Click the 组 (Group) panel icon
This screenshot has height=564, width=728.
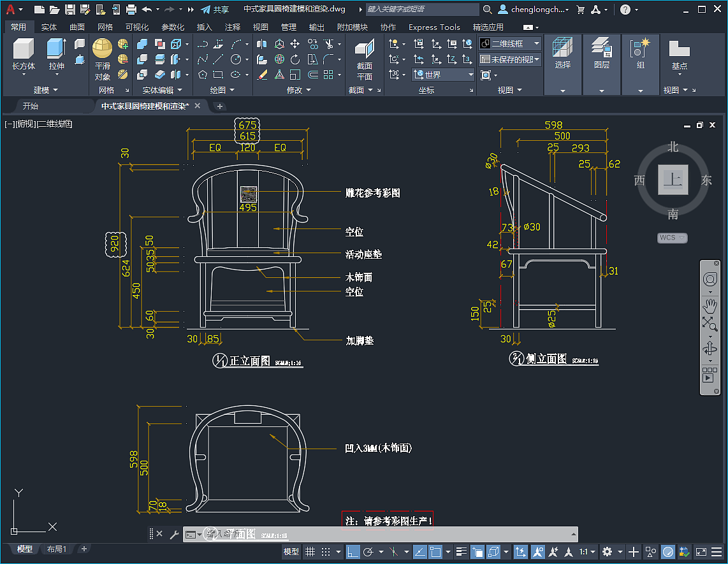[640, 54]
